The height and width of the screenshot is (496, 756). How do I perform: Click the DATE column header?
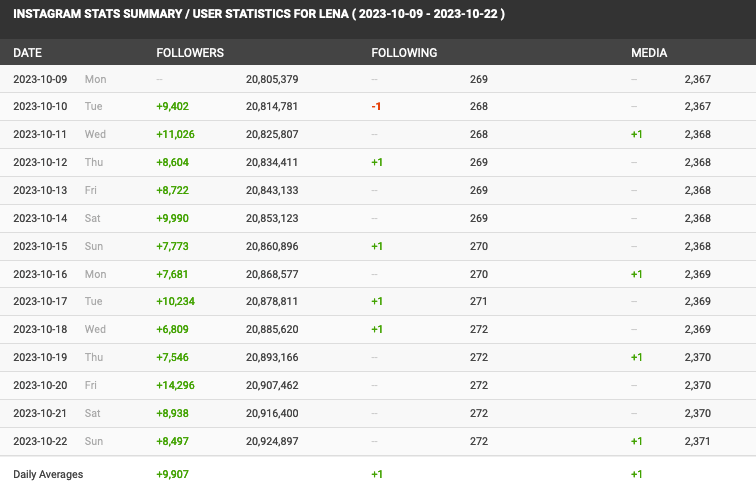tap(27, 53)
